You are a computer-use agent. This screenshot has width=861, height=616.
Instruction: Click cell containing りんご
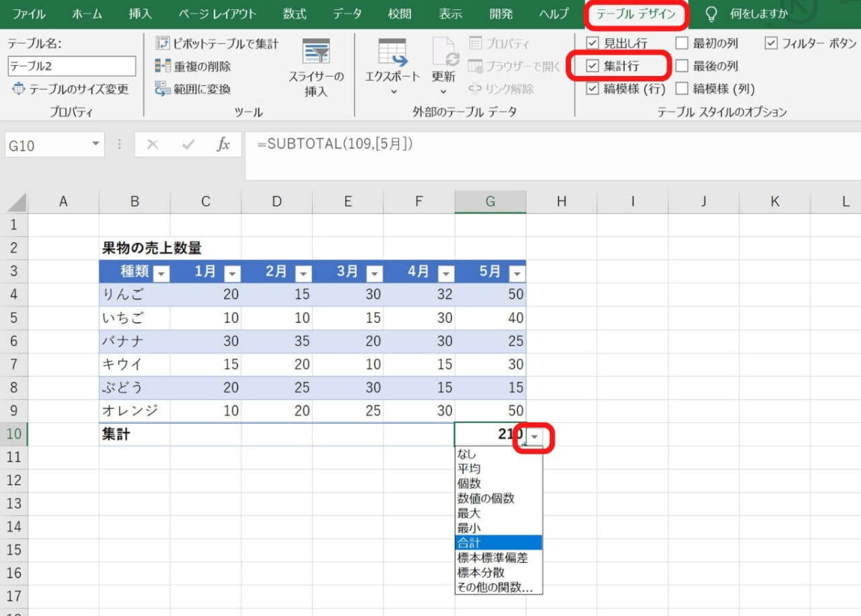[135, 294]
